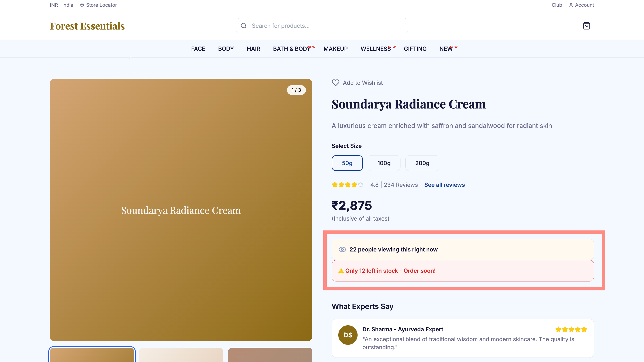Click the 234 Reviews count text
This screenshot has width=644, height=362.
click(x=401, y=185)
